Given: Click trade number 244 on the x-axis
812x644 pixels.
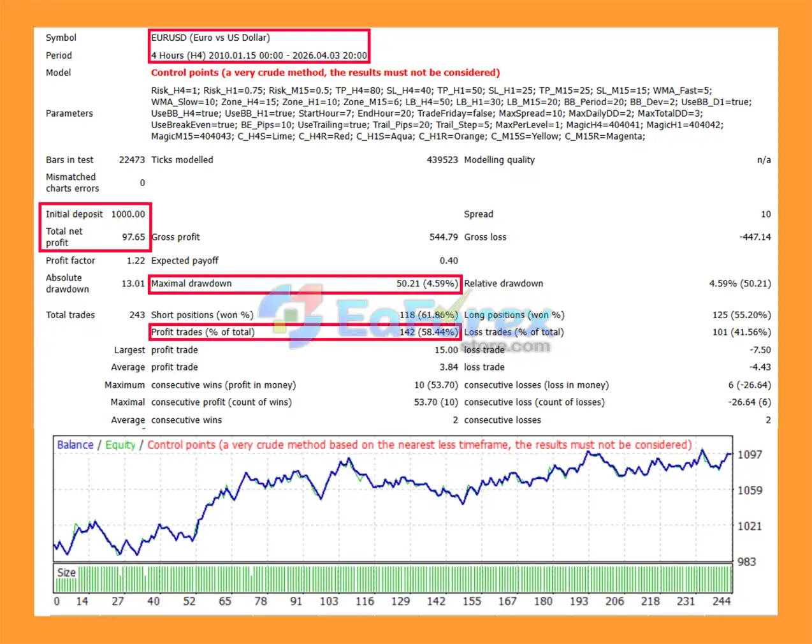Looking at the screenshot, I should 721,601.
